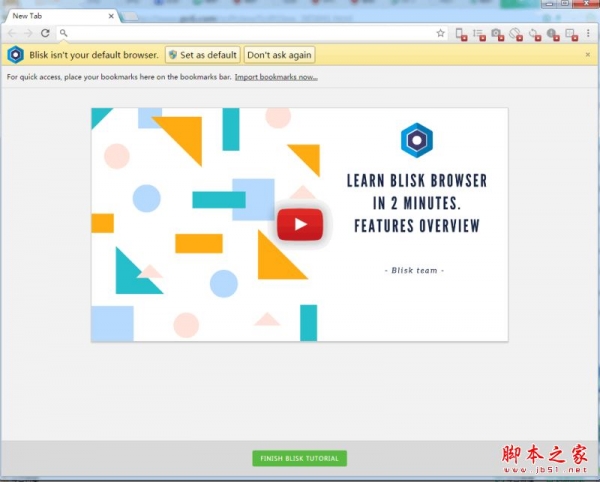Click the Blisk team caption text
Viewport: 600px width, 482px height.
click(x=414, y=270)
